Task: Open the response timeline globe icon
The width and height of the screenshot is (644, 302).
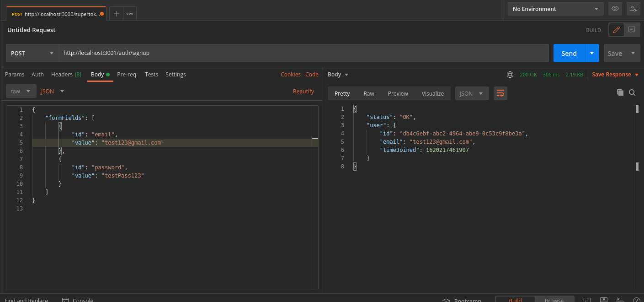Action: pos(510,74)
